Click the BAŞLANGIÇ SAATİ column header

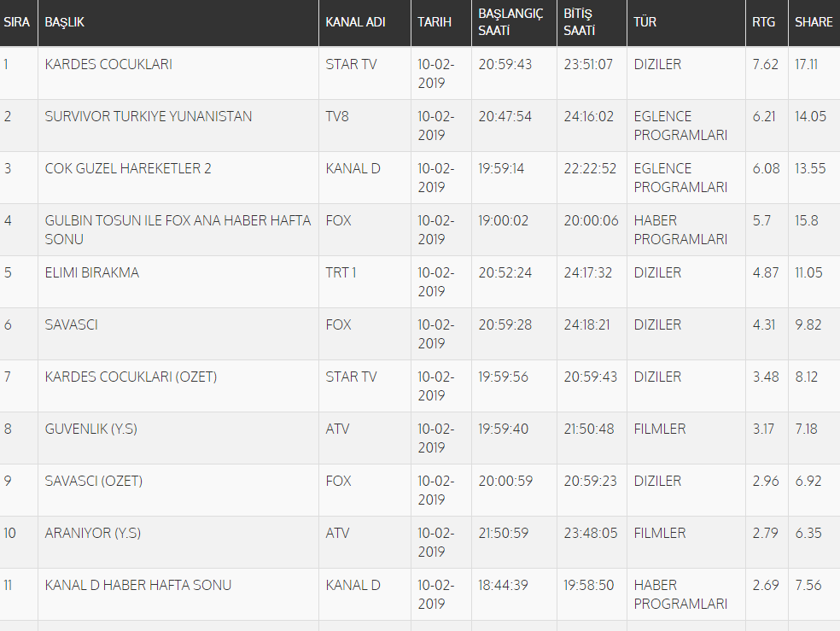pos(510,22)
